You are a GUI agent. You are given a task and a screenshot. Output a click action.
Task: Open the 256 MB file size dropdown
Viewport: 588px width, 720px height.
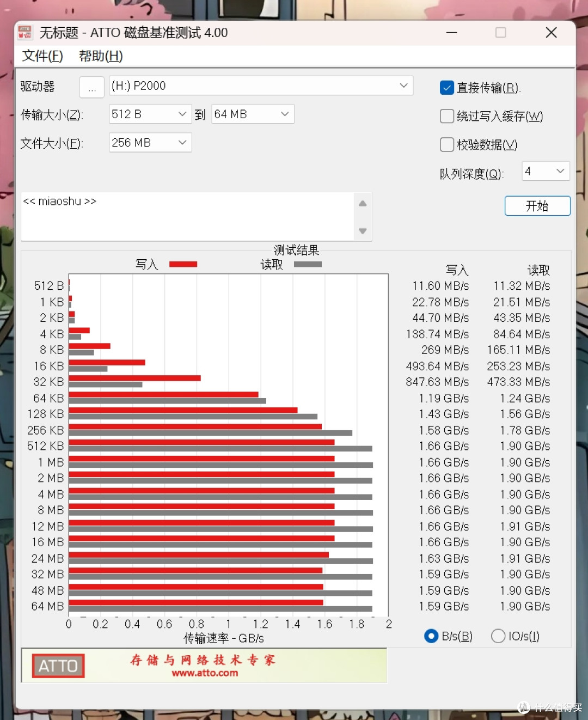pyautogui.click(x=150, y=143)
